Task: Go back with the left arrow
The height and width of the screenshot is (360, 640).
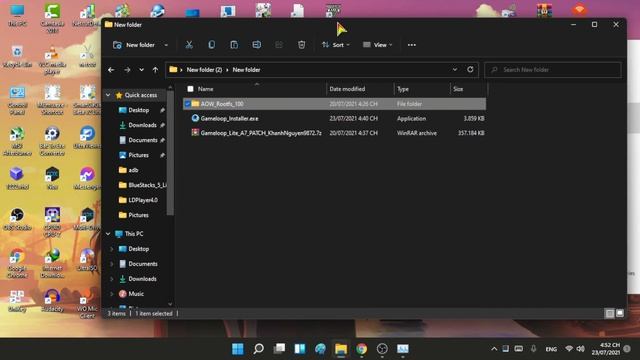Action: point(111,70)
